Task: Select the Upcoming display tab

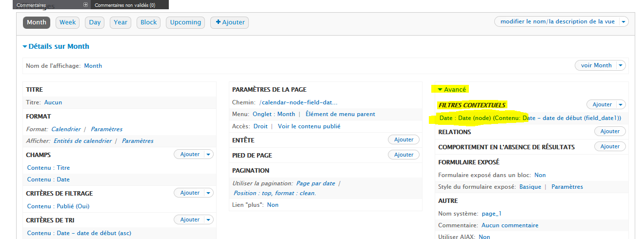Action: (x=185, y=22)
